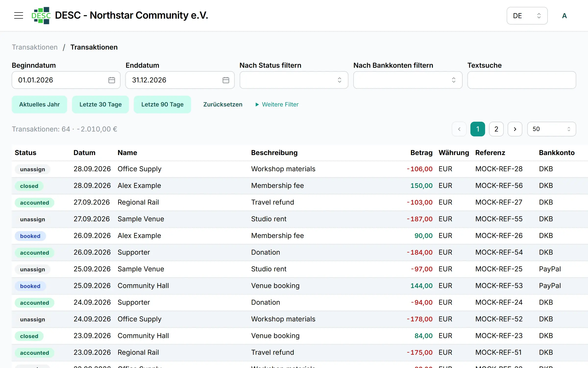
Task: Open the Nach Bankkonten filtern dropdown
Action: tap(408, 80)
